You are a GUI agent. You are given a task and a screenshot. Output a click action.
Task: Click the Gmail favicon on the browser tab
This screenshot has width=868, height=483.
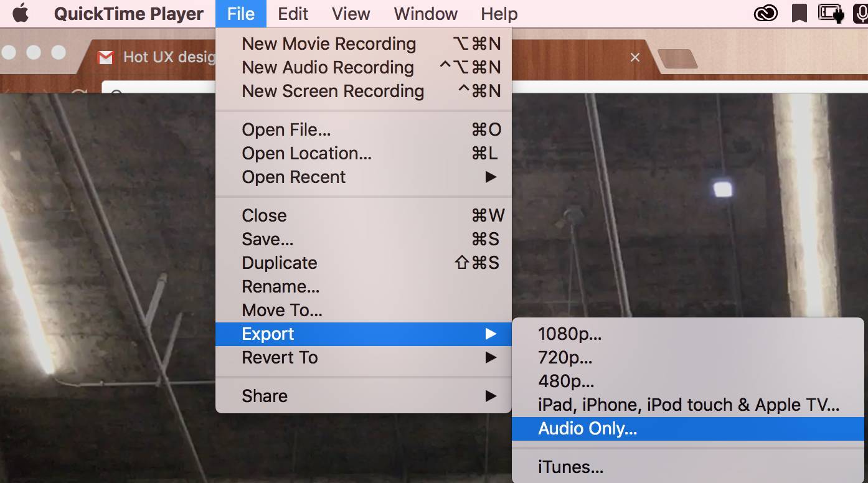(x=106, y=58)
